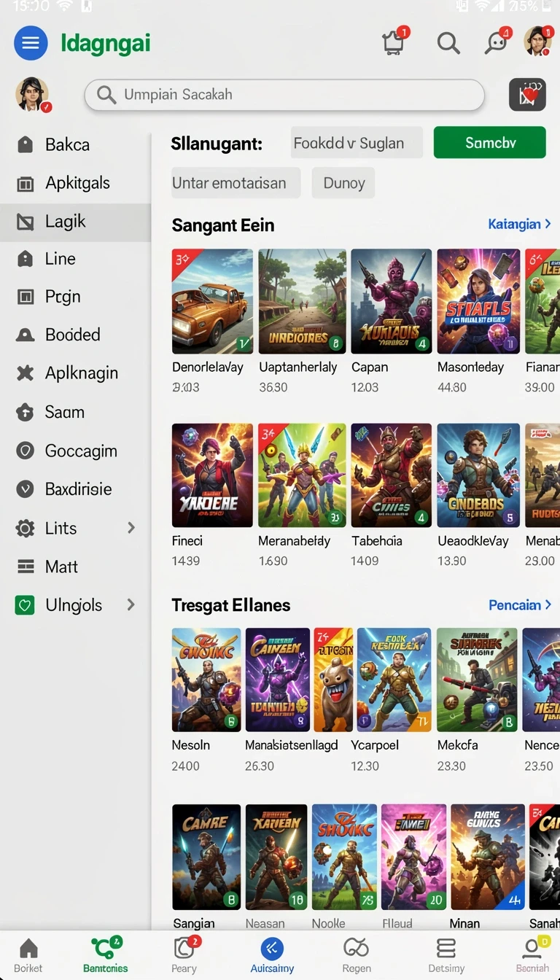Viewport: 560px width, 980px height.
Task: Click the Prgn sidebar icon
Action: 26,297
